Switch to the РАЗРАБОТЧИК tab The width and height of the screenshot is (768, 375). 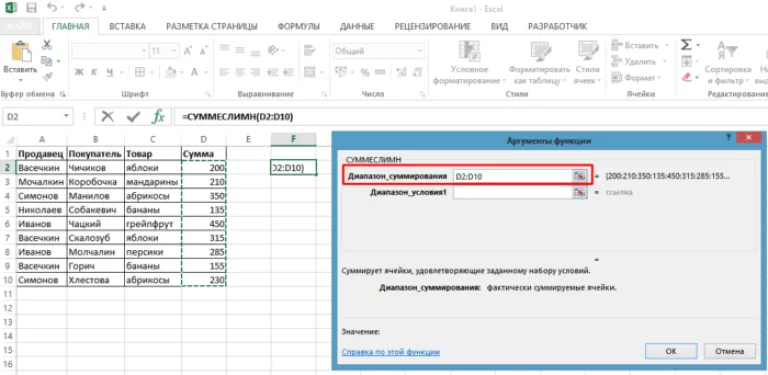(x=557, y=26)
